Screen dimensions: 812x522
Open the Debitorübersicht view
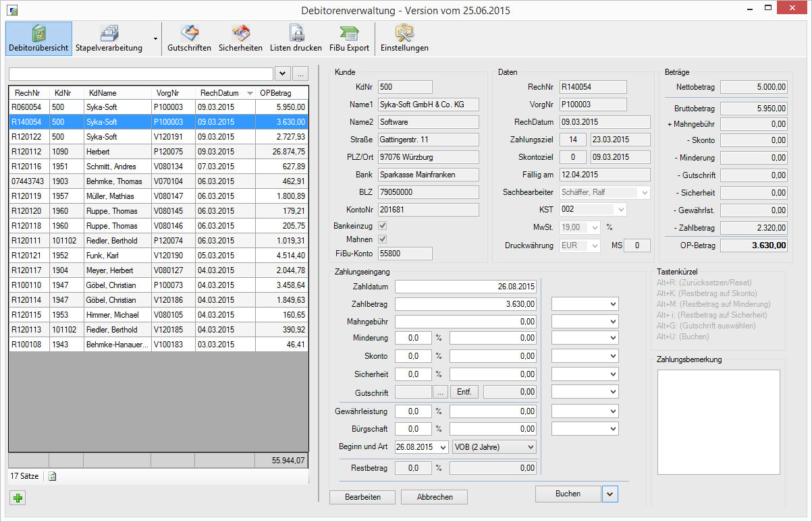point(38,38)
